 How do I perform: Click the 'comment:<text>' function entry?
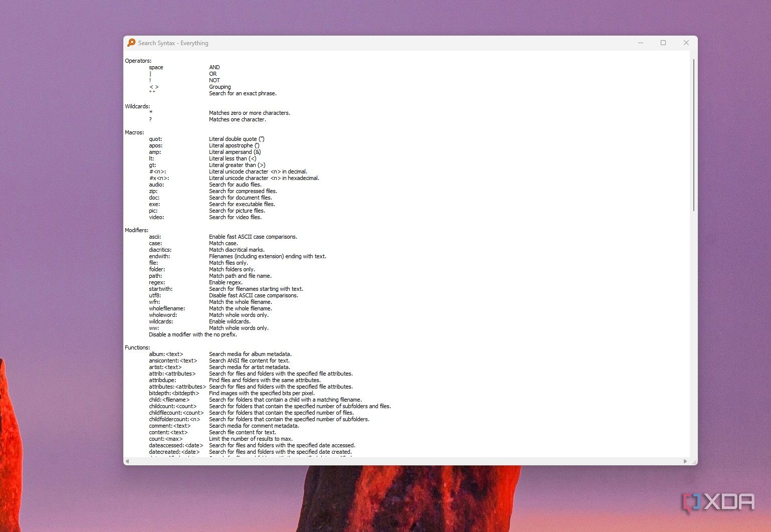pos(170,426)
